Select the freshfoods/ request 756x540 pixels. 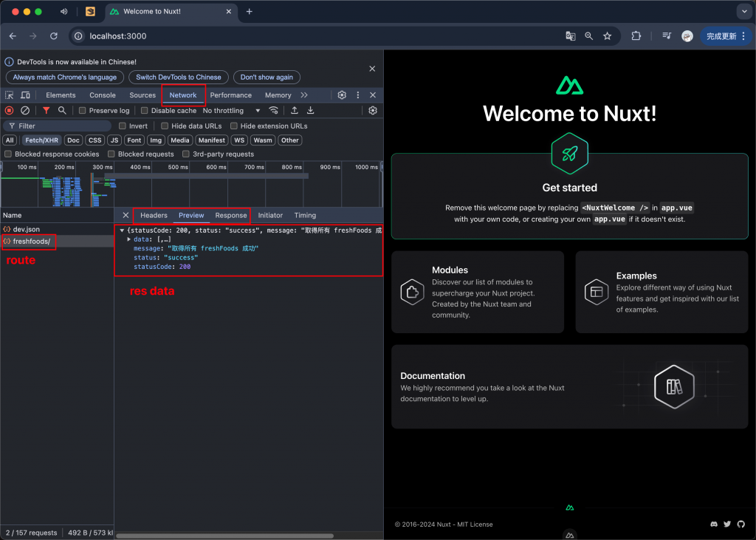click(x=57, y=242)
